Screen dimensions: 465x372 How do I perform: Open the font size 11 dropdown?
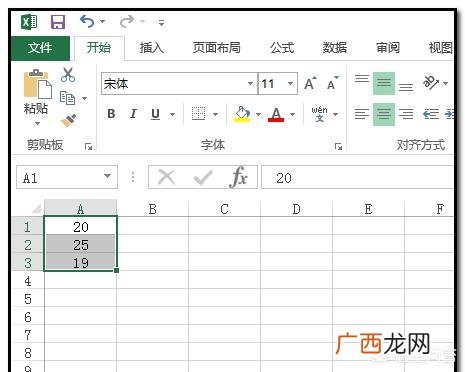point(290,83)
